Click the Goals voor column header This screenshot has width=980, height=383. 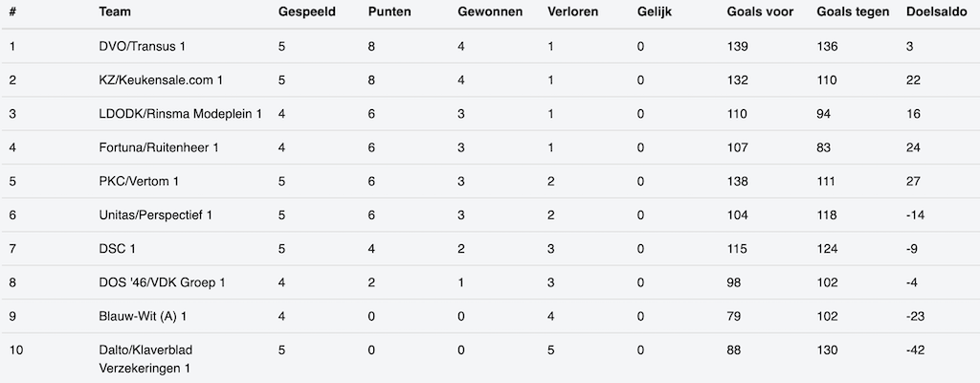[760, 12]
